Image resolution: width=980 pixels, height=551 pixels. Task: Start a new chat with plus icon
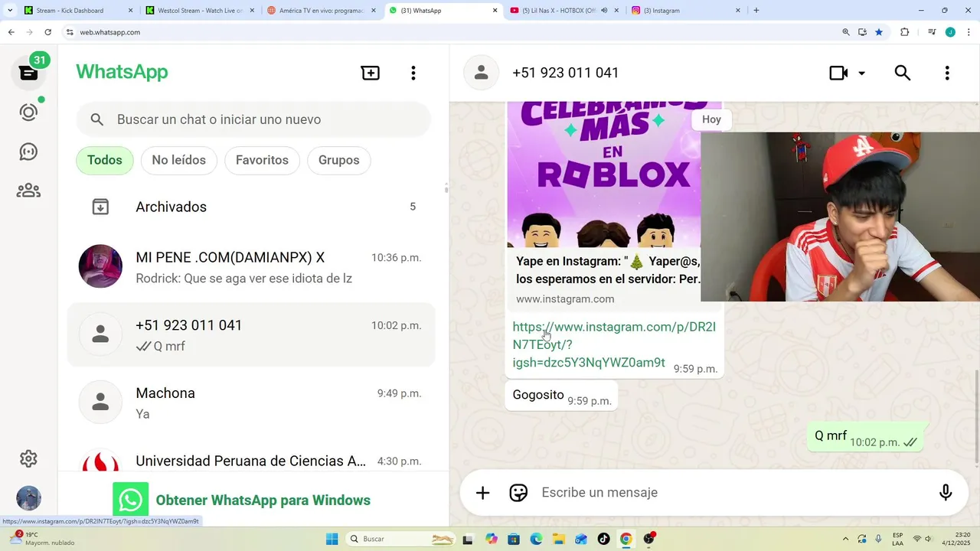371,73
